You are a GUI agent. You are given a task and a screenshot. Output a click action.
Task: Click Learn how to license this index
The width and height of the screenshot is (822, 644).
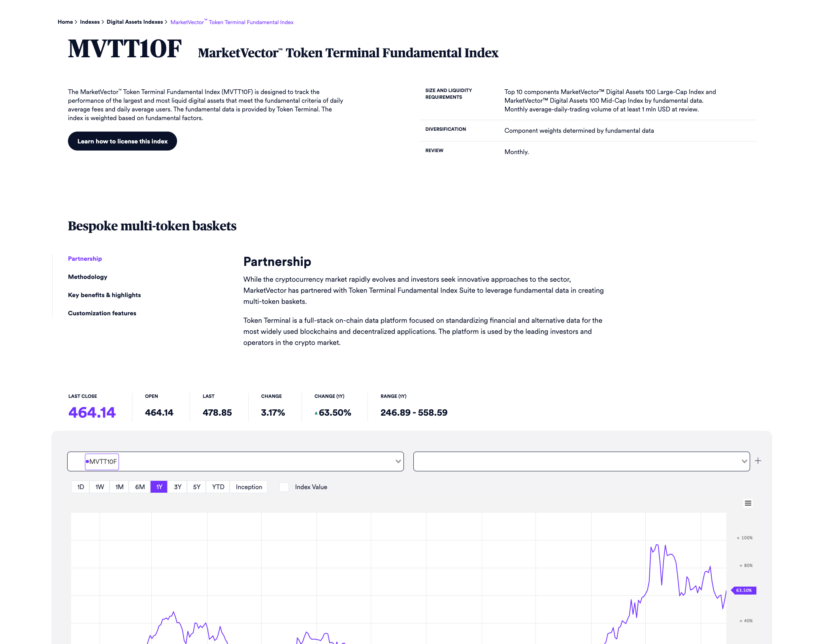[122, 141]
